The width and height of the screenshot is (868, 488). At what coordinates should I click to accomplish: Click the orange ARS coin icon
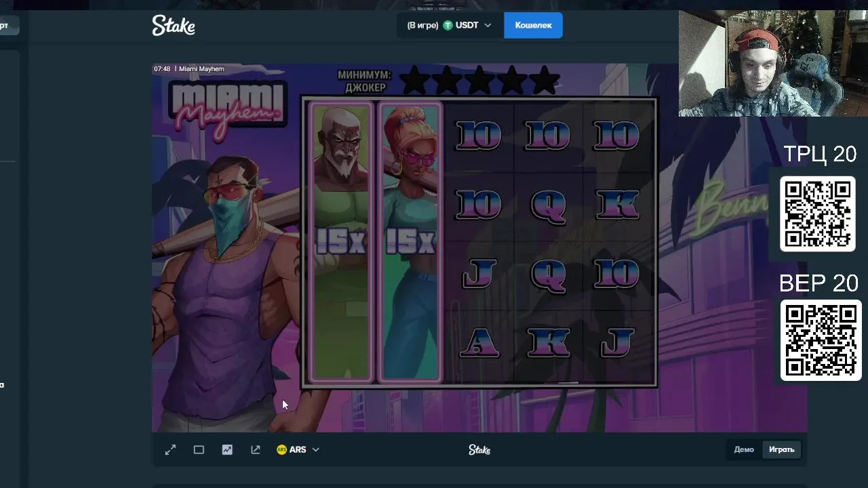(x=281, y=449)
